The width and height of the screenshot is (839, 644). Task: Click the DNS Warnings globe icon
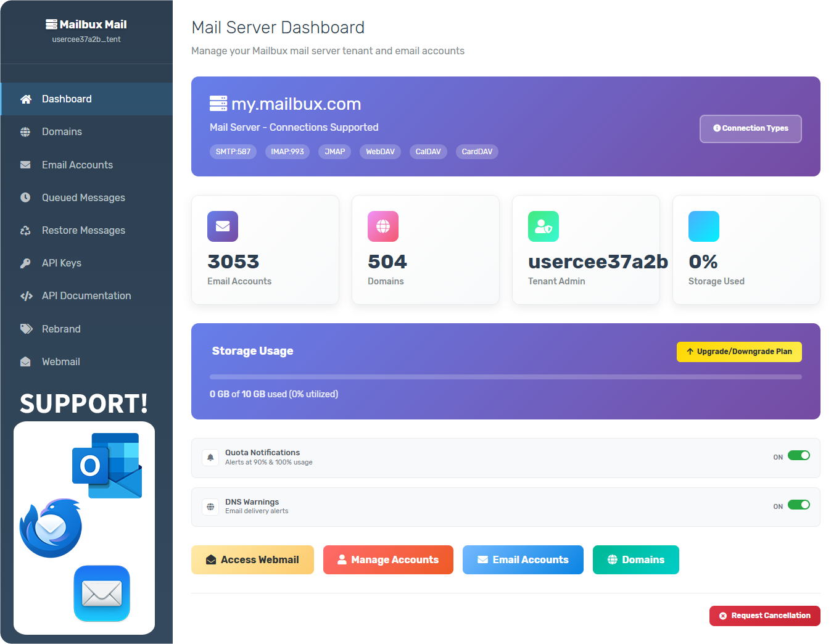[x=210, y=506]
